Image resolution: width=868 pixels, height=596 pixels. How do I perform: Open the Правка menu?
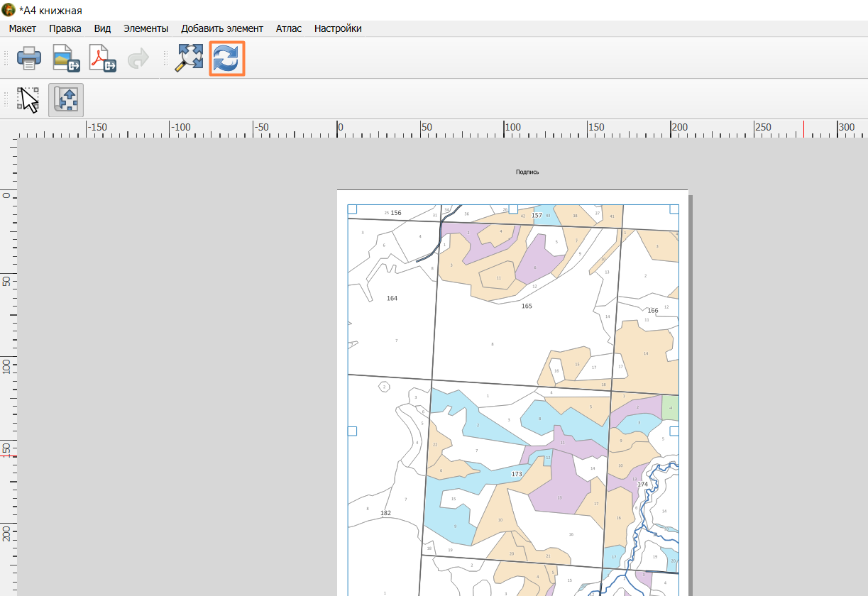tap(65, 28)
